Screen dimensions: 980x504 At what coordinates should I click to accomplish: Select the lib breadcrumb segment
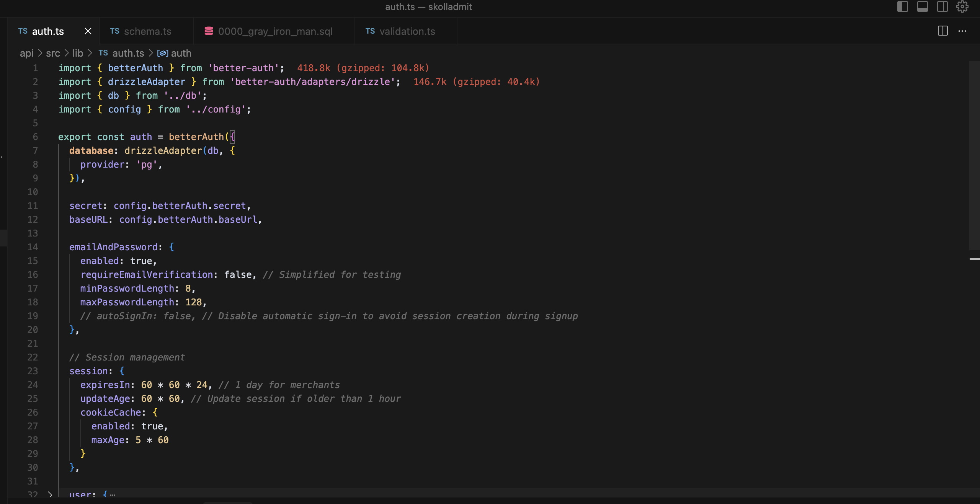(x=78, y=53)
